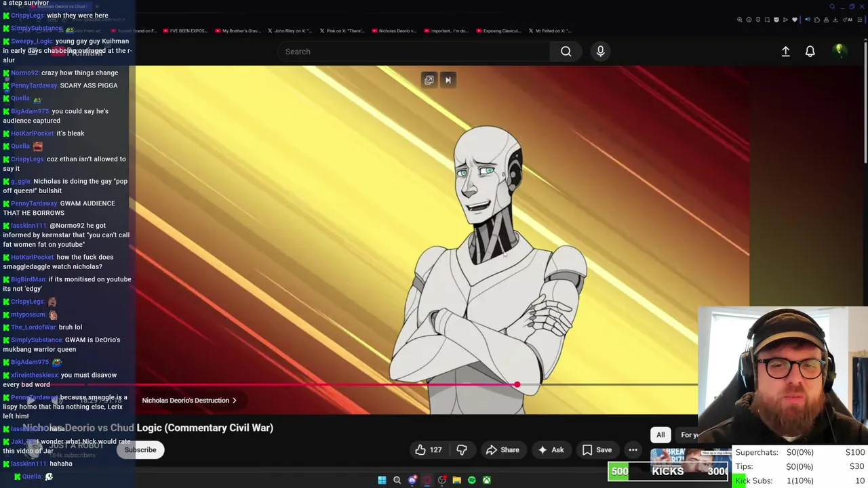The width and height of the screenshot is (868, 488).
Task: Open the browser easy setup menu icon
Action: click(x=860, y=20)
